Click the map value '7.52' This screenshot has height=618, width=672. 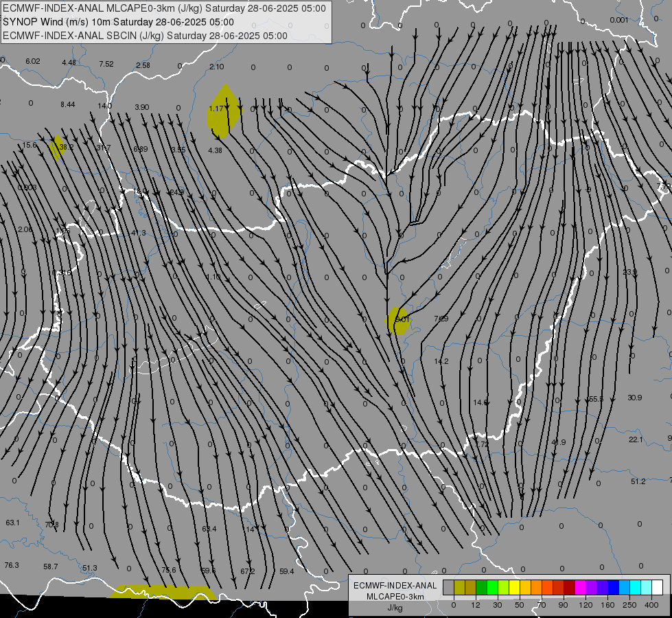point(106,64)
